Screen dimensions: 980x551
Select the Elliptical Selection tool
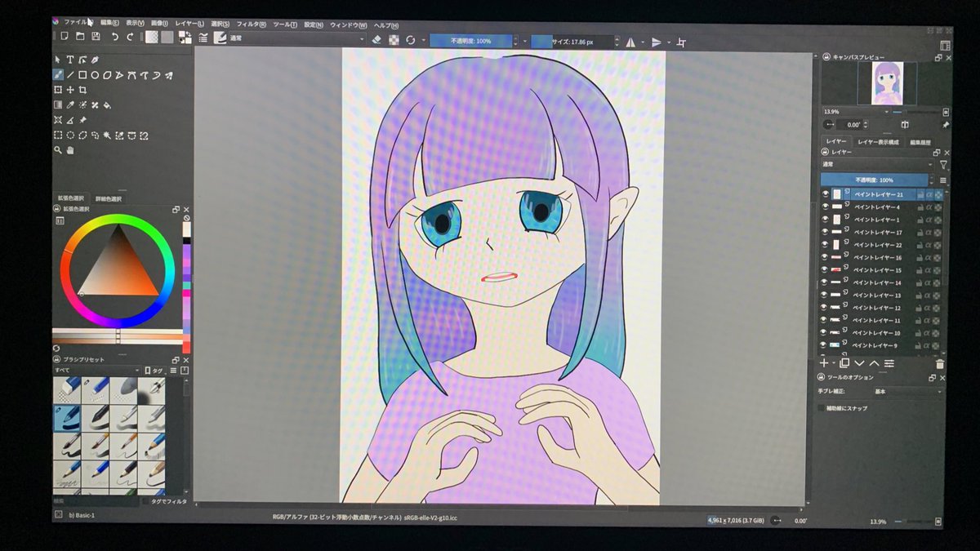[x=70, y=135]
